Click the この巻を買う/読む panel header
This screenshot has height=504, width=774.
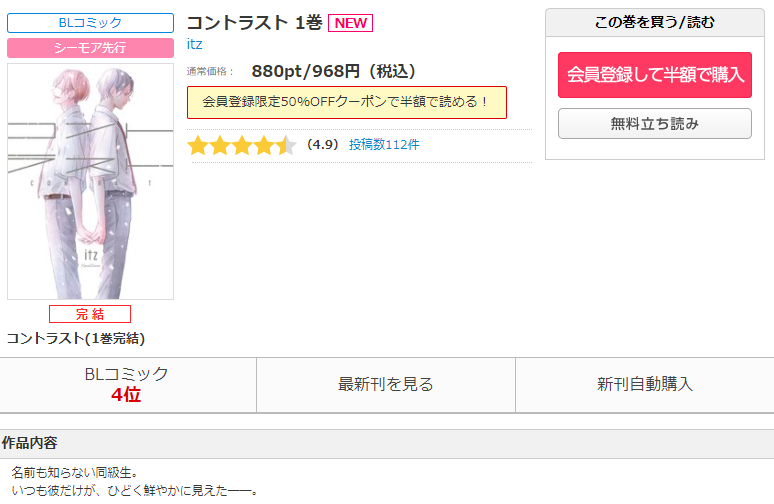click(x=655, y=23)
